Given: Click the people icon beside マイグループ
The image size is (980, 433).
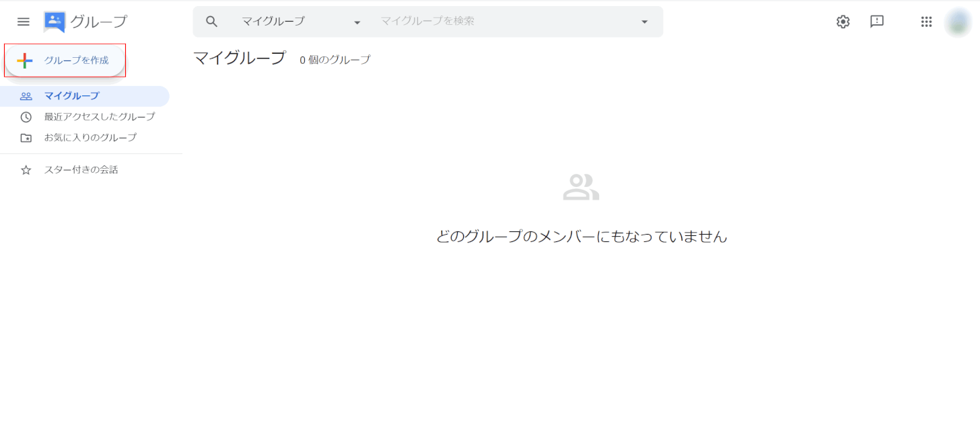Looking at the screenshot, I should coord(26,96).
